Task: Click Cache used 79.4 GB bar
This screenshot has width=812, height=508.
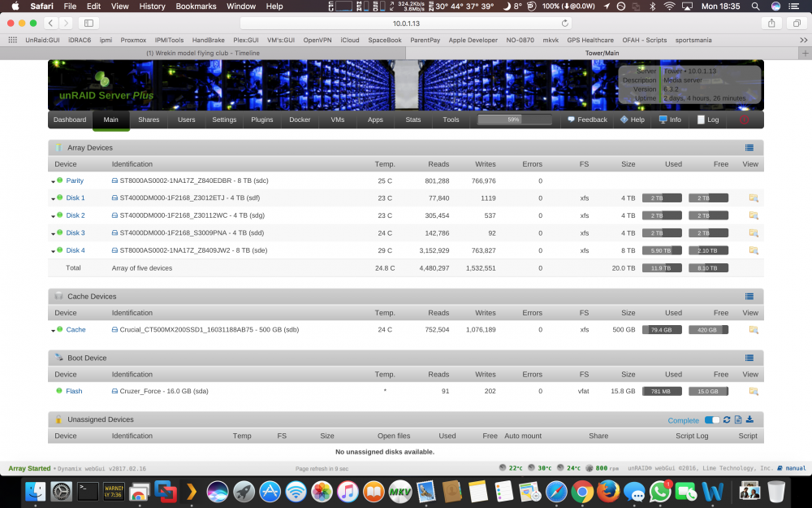Action: point(662,330)
